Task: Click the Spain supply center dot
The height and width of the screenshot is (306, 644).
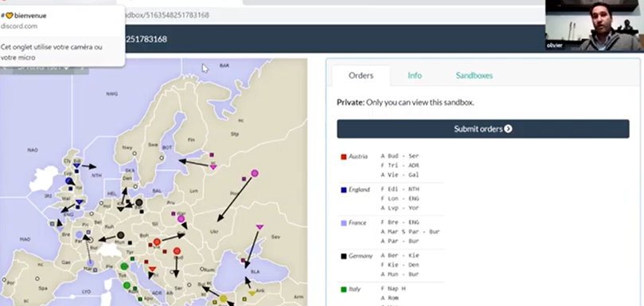Action: point(37,279)
